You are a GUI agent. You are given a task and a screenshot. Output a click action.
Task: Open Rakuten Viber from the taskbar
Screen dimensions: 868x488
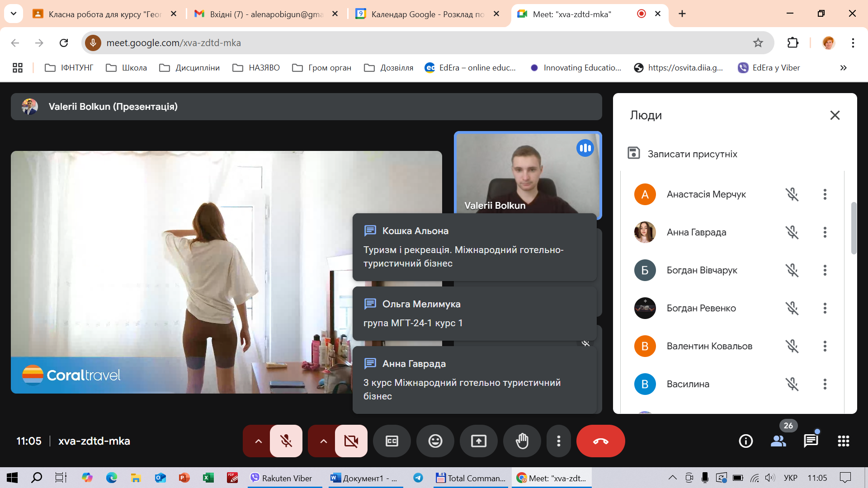tap(282, 478)
